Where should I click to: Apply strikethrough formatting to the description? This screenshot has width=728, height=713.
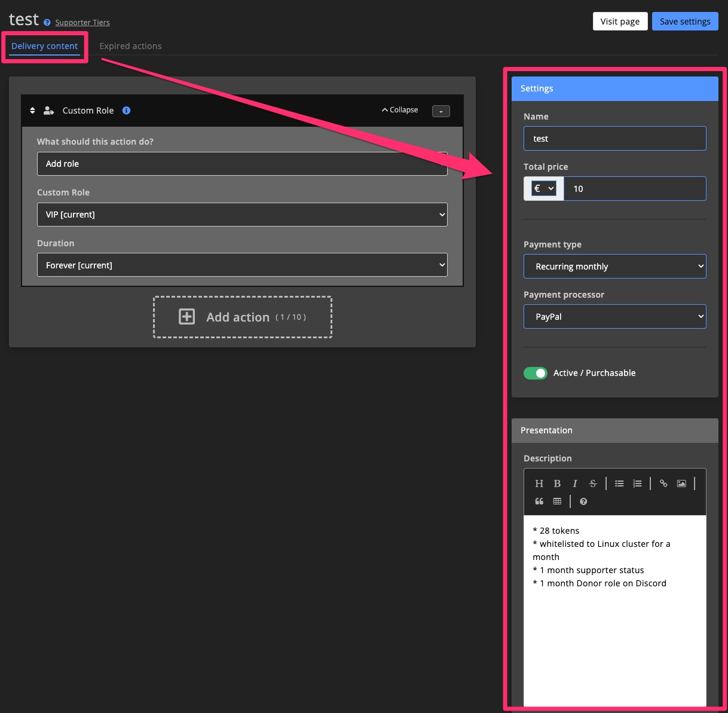point(592,483)
